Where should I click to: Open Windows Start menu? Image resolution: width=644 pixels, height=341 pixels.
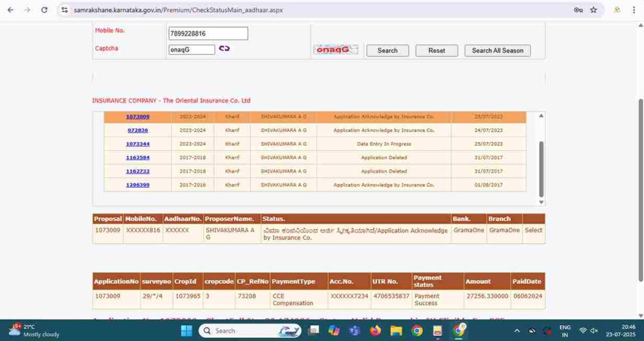point(187,330)
